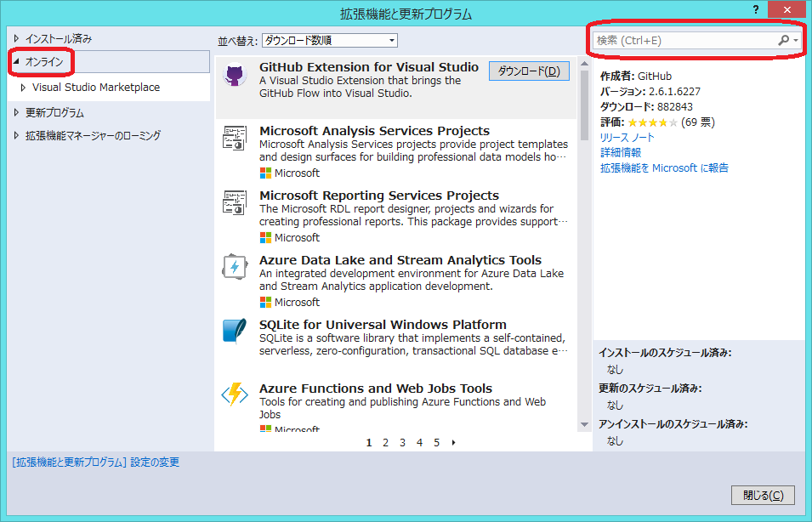The image size is (812, 522).
Task: Click the GitHub Extension octocat icon
Action: [x=235, y=75]
